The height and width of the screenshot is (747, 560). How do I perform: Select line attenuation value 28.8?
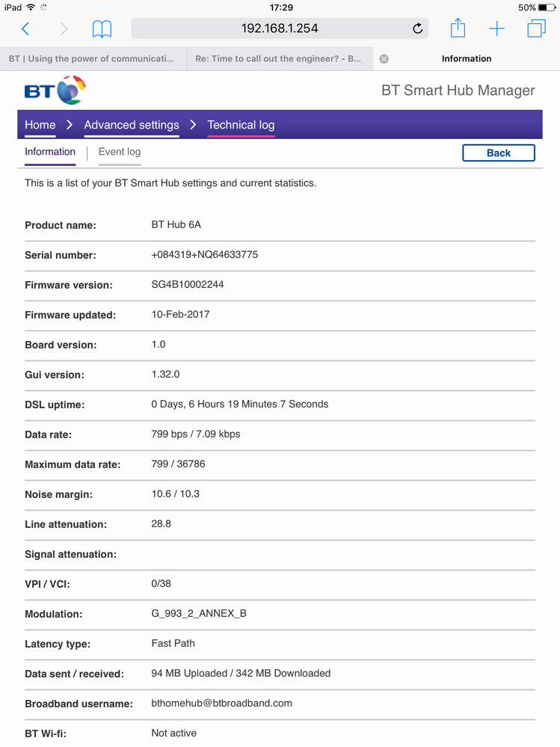(x=161, y=523)
